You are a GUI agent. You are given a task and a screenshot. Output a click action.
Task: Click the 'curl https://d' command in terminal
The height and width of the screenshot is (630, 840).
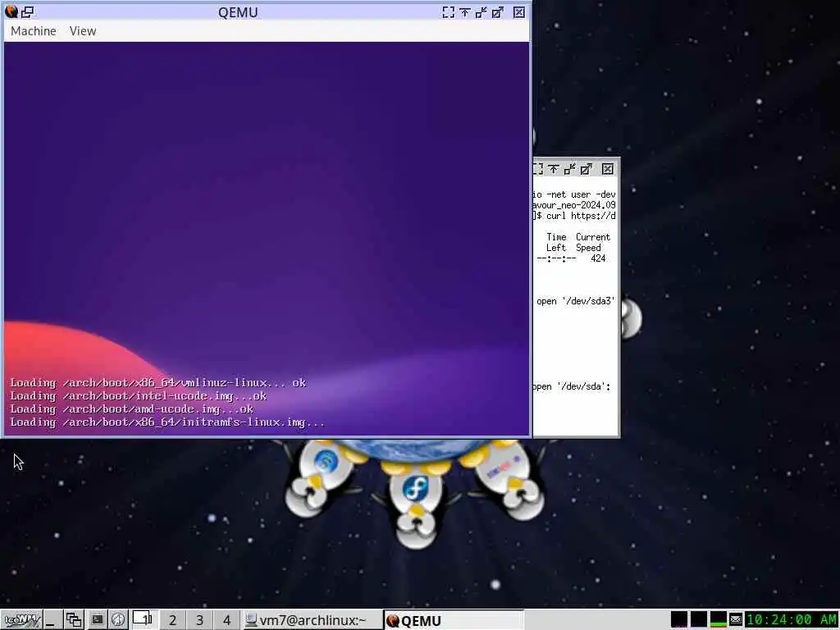(581, 216)
